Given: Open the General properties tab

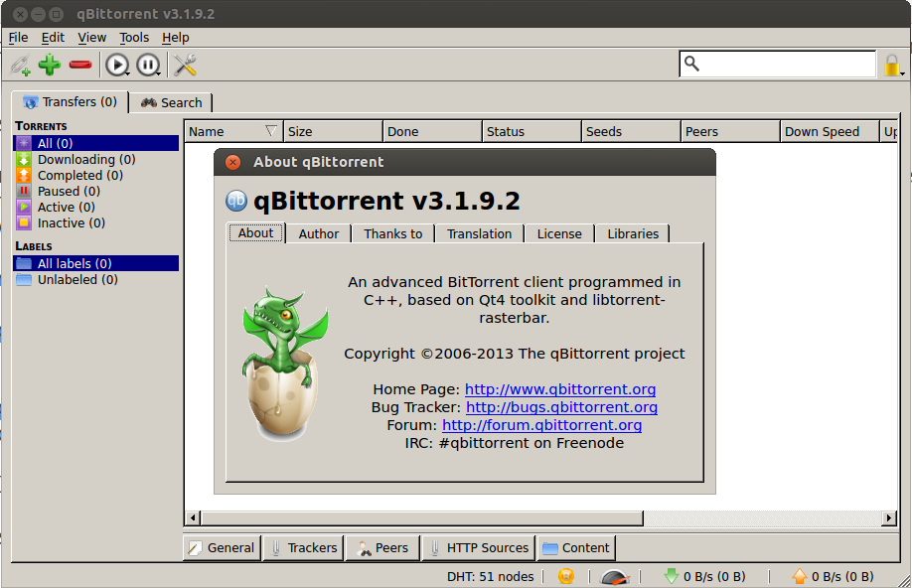Looking at the screenshot, I should pyautogui.click(x=223, y=548).
